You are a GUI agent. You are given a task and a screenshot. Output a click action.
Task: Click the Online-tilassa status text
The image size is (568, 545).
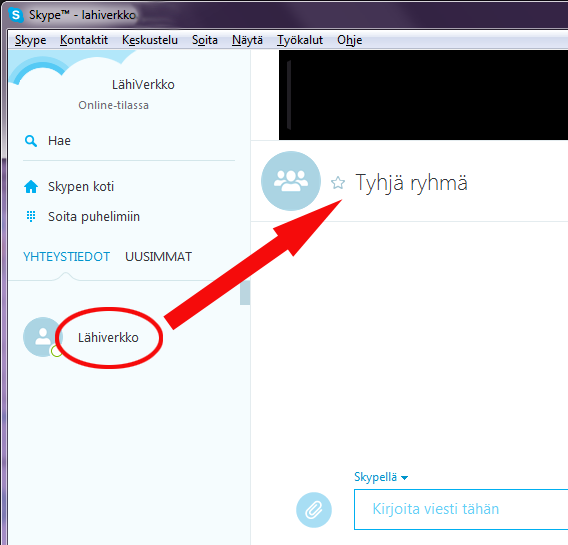(113, 105)
